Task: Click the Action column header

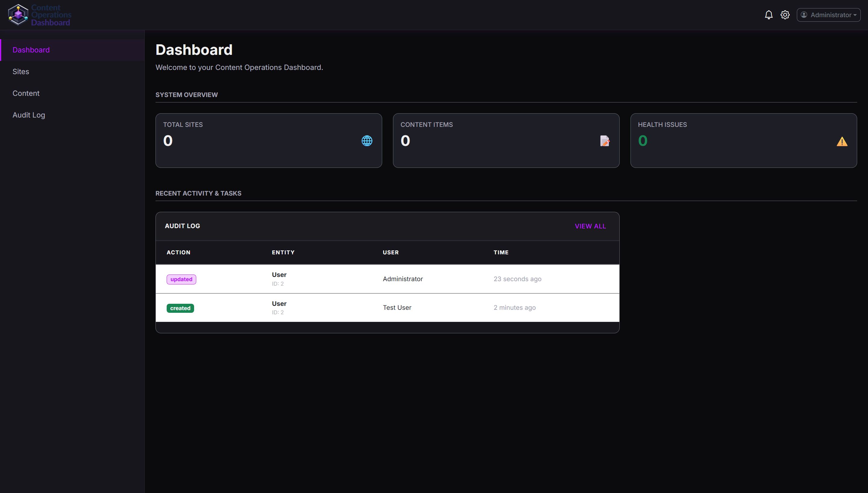Action: pos(178,252)
